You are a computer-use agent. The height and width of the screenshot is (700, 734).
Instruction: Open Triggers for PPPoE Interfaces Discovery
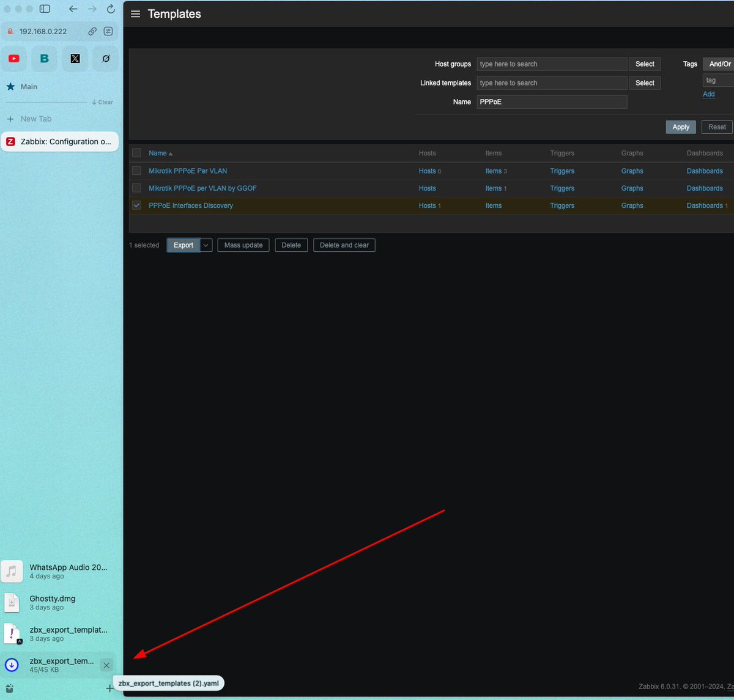click(562, 205)
